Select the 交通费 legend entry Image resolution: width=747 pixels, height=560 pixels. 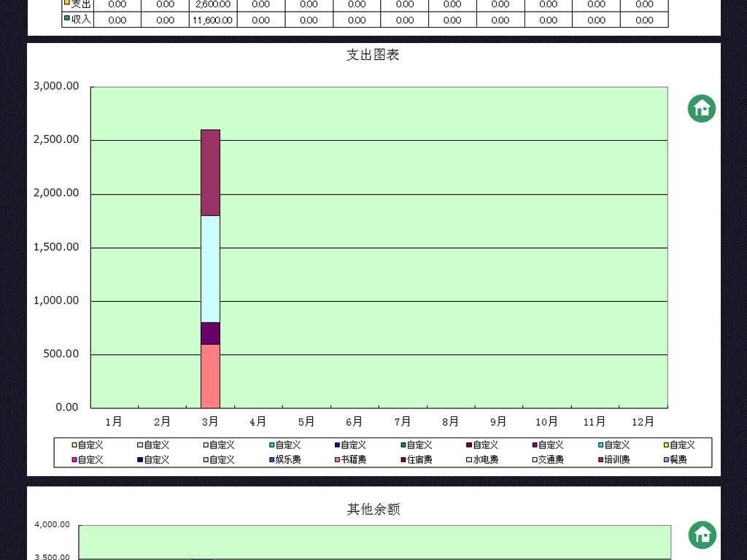pyautogui.click(x=548, y=459)
